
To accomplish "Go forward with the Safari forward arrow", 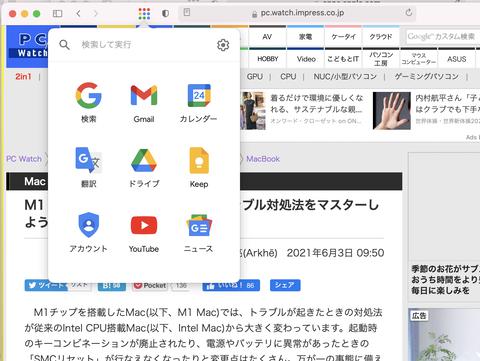I will (96, 13).
